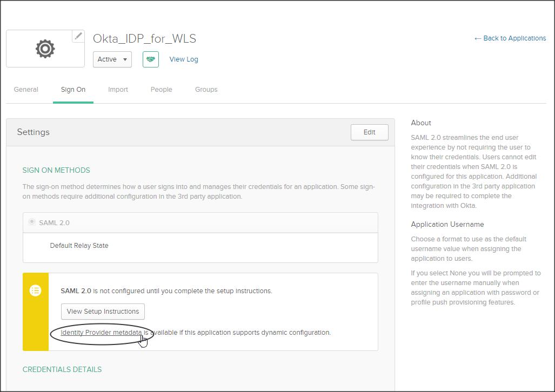Open the Import tab
Image resolution: width=555 pixels, height=392 pixels.
(x=118, y=90)
